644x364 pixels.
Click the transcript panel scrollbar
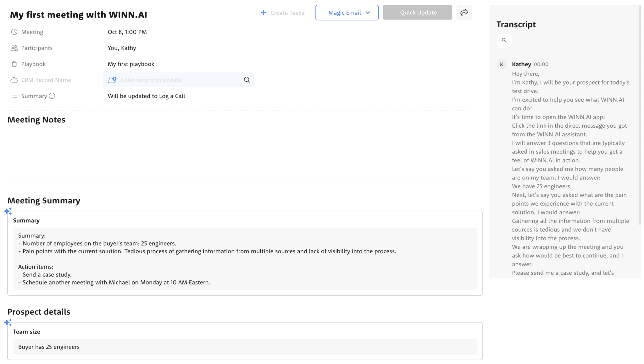pos(640,115)
